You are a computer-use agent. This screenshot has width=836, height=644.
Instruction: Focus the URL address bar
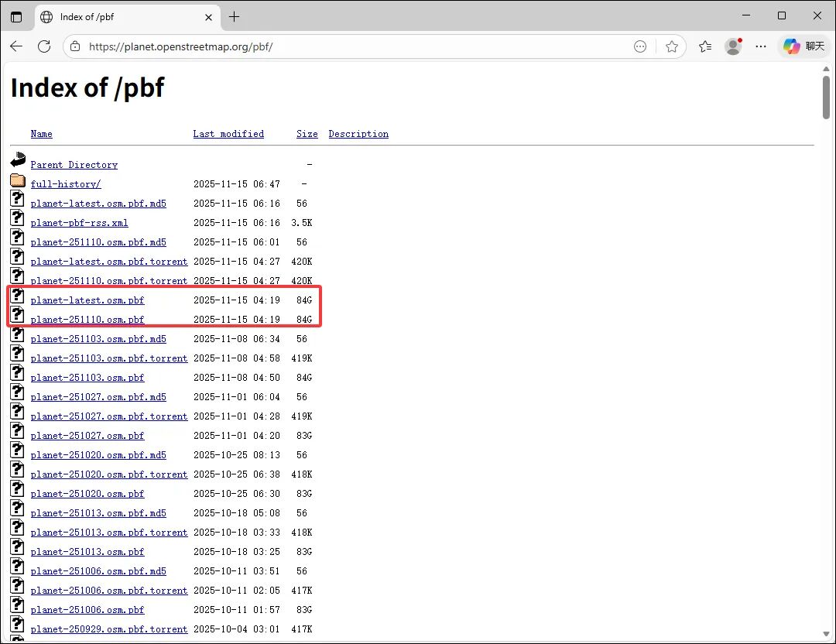[357, 46]
